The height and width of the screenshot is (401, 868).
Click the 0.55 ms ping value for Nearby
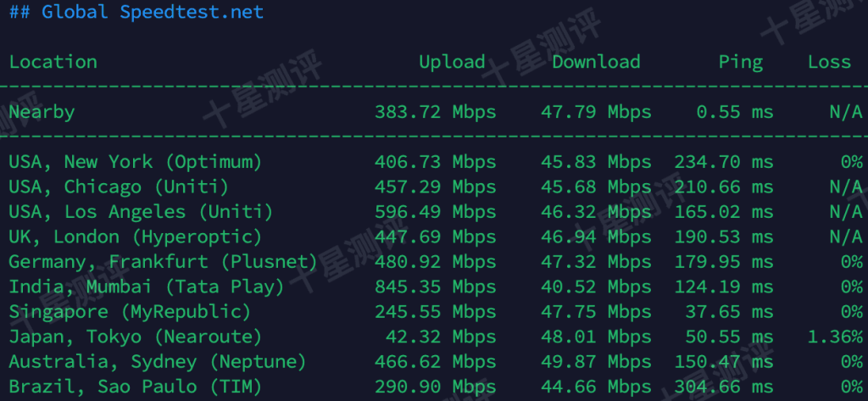point(734,112)
